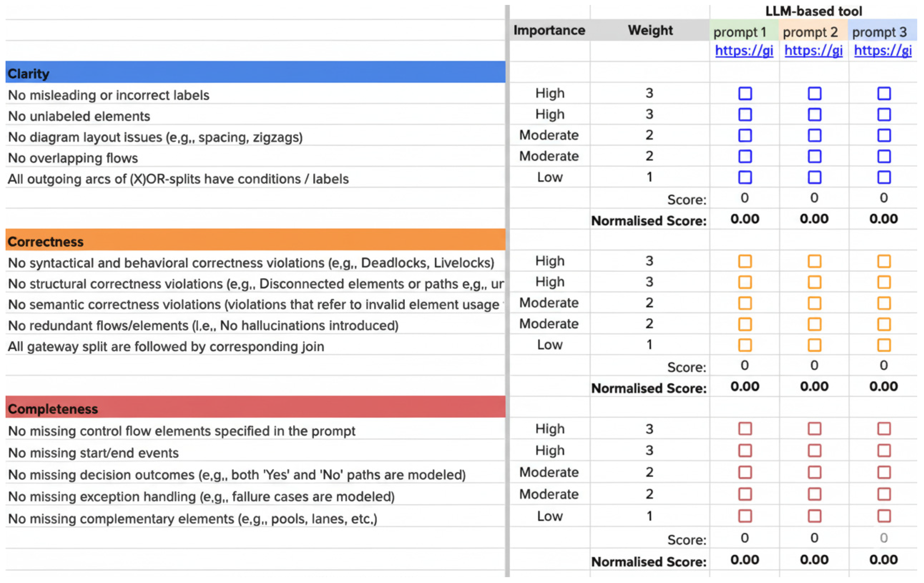The width and height of the screenshot is (924, 583).
Task: Tick 'No redundant flows/elements' checkbox for prompt 2
Action: [814, 324]
